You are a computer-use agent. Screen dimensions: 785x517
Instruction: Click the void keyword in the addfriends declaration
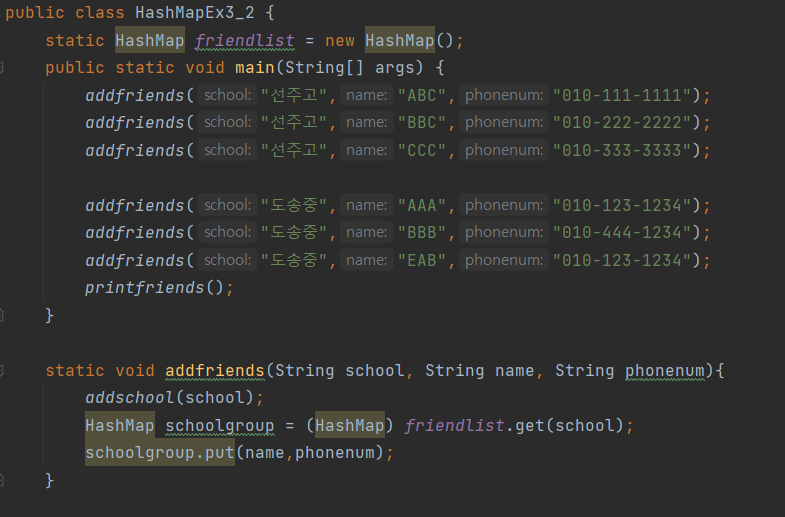pyautogui.click(x=135, y=370)
